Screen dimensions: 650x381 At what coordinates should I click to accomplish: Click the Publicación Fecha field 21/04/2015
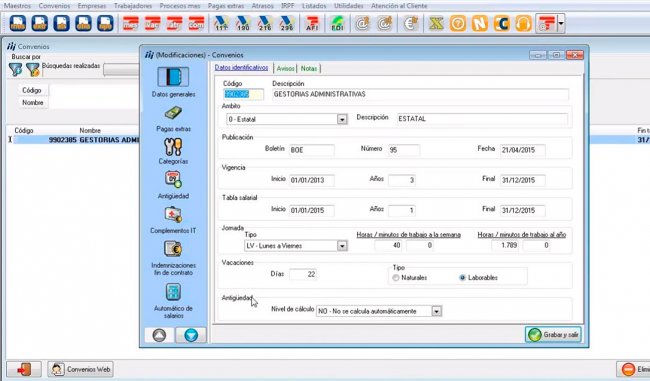tap(522, 150)
